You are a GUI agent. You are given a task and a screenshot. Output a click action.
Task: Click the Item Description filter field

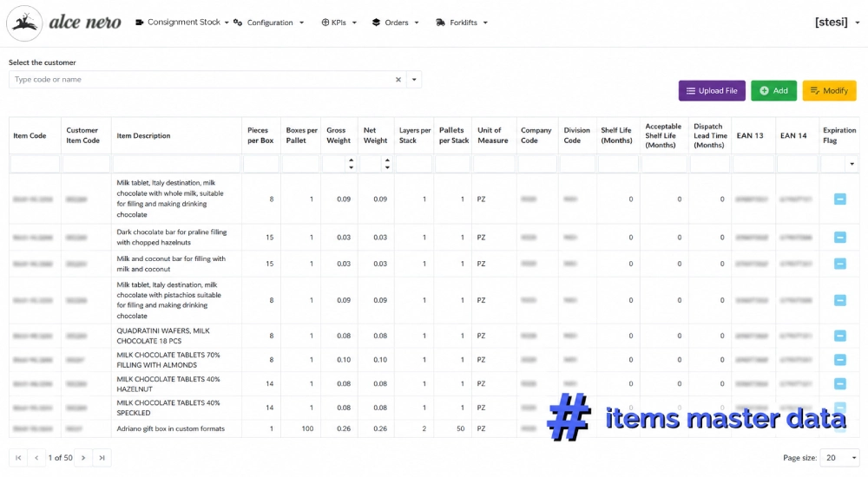176,164
